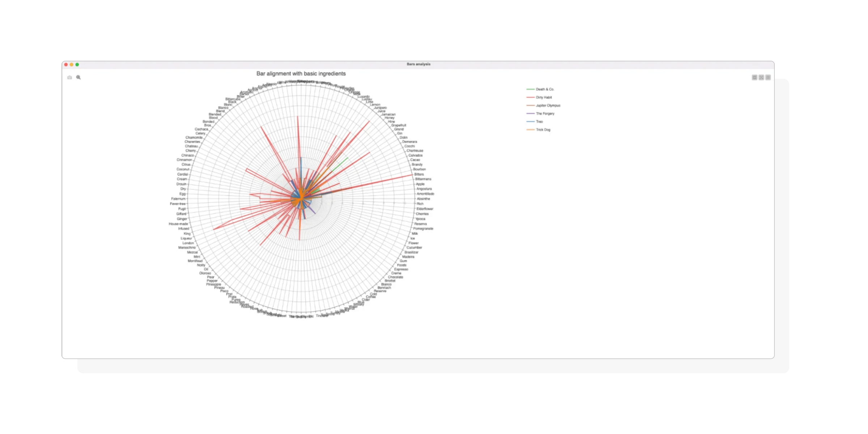Click the Bars analysis window title

coord(418,64)
